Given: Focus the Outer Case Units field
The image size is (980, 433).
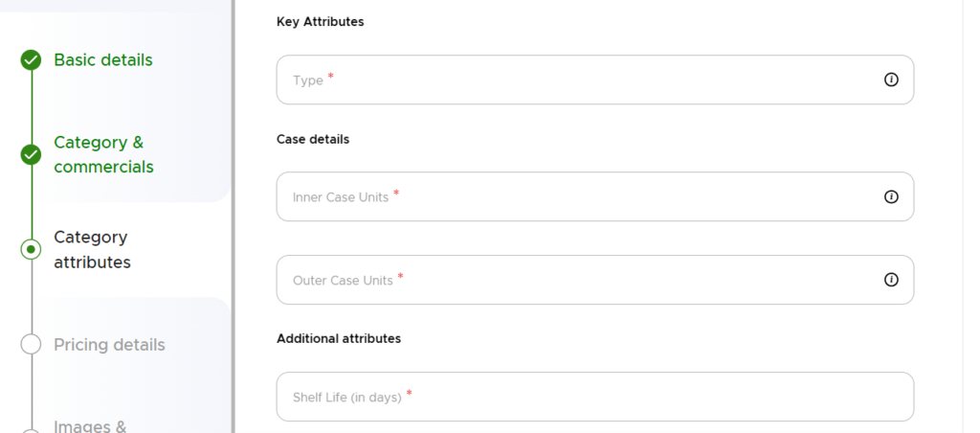Looking at the screenshot, I should 574,280.
